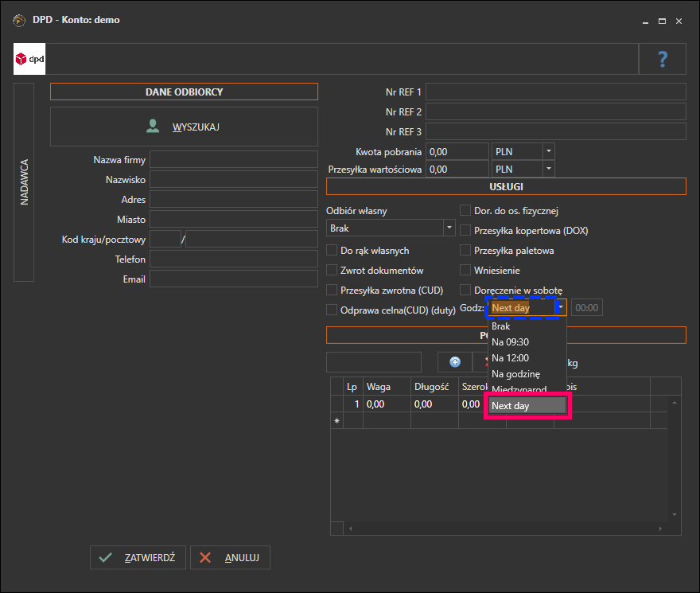Enable the Do rąk własnych checkbox
Viewport: 700px width, 593px height.
tap(332, 250)
